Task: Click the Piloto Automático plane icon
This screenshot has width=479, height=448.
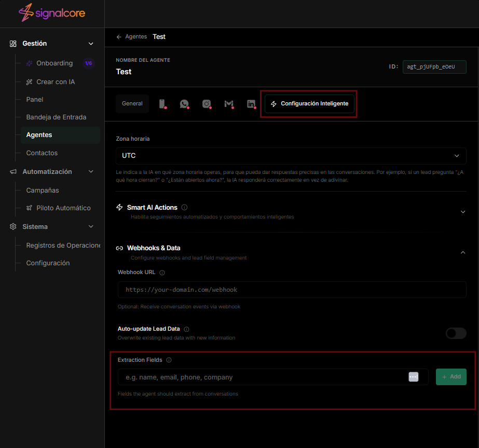Action: (30, 208)
